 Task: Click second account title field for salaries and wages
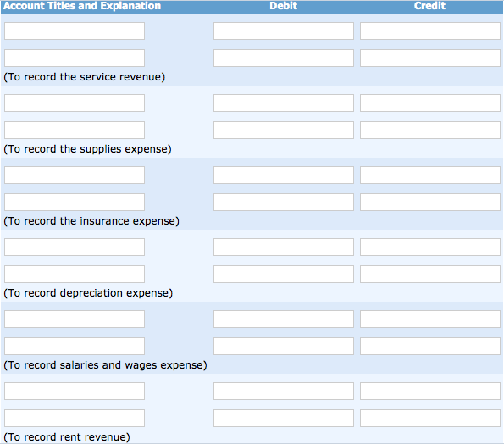[75, 346]
